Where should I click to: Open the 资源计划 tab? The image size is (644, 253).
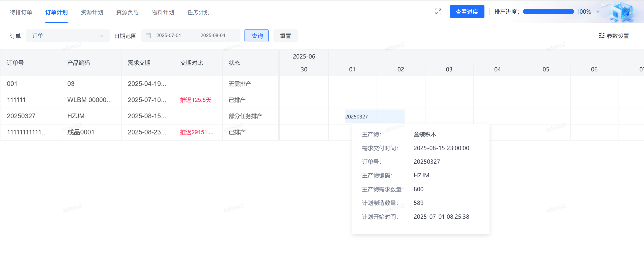point(92,12)
